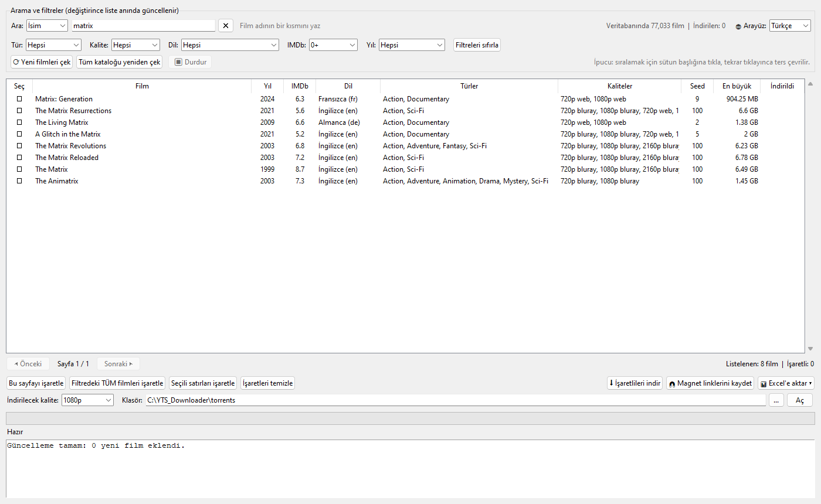Sort by the Film column header

click(142, 86)
